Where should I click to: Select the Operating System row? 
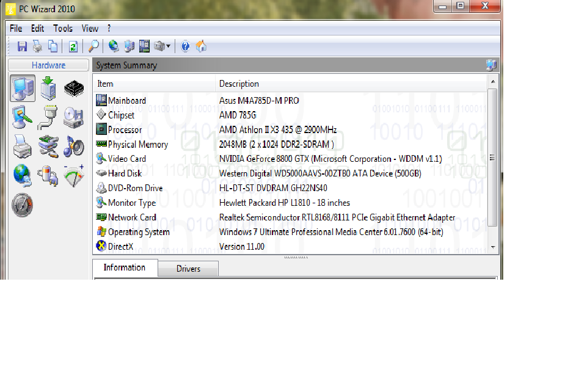pos(290,232)
